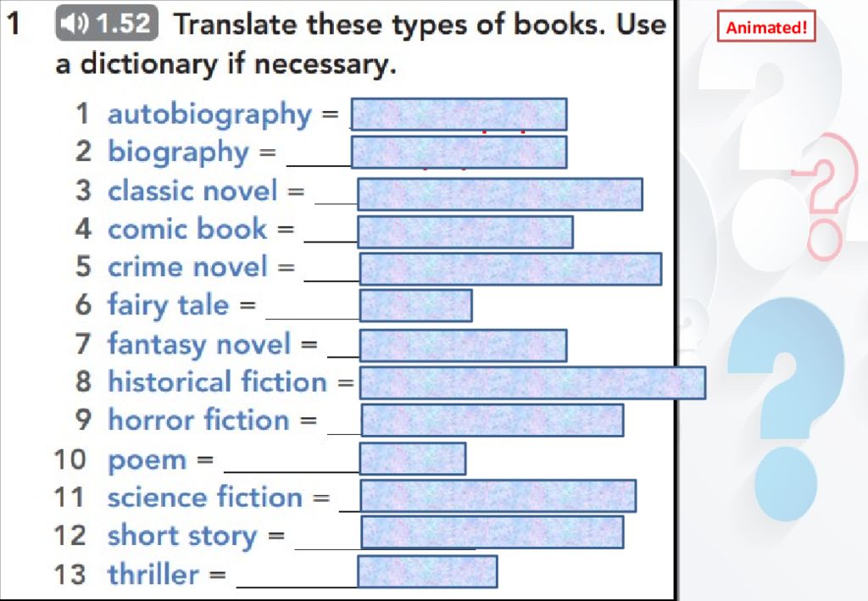868x601 pixels.
Task: Uncover the comic book translation box
Action: pos(465,232)
